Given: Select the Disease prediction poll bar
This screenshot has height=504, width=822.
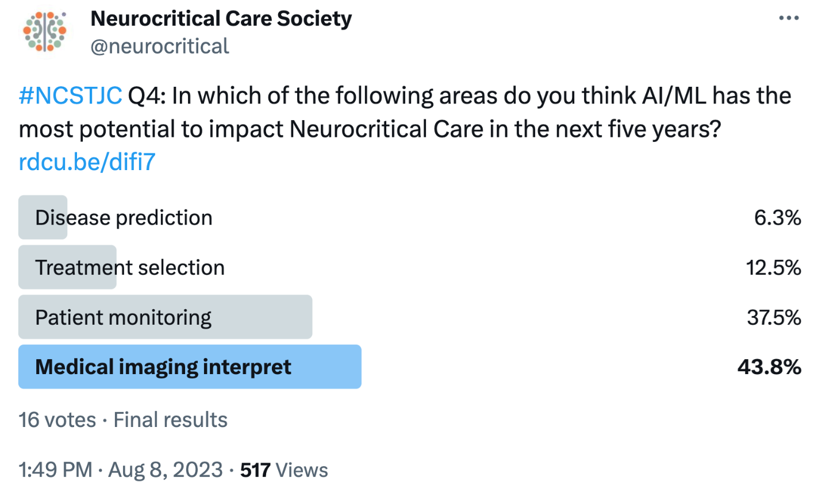Looking at the screenshot, I should pyautogui.click(x=124, y=218).
